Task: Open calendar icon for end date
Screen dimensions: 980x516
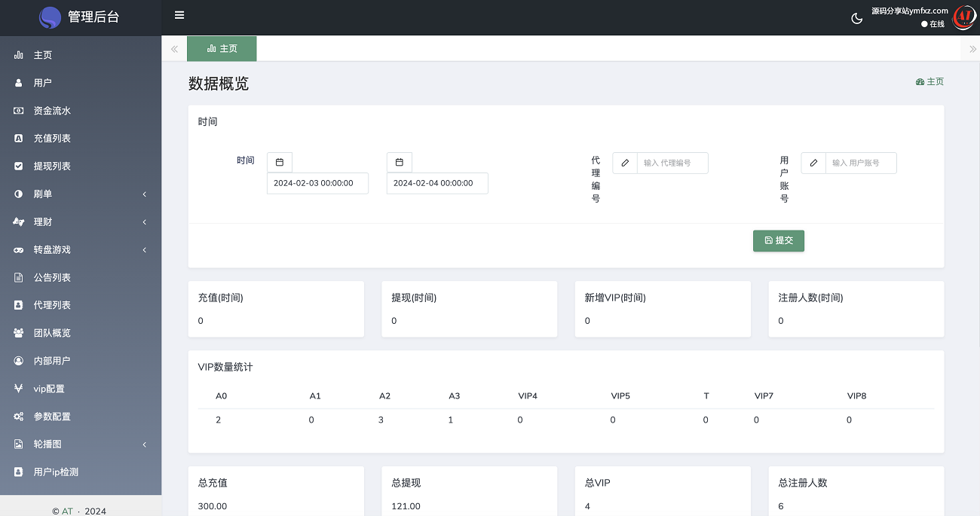Action: point(400,162)
